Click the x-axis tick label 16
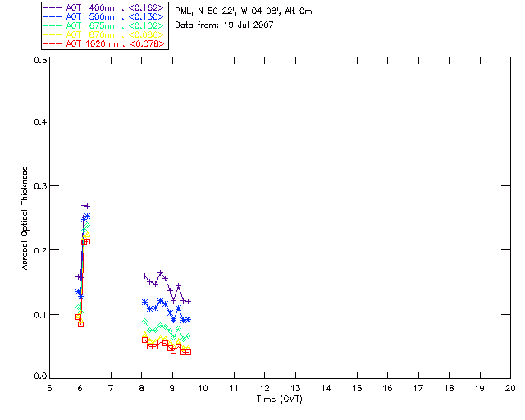 [x=387, y=388]
